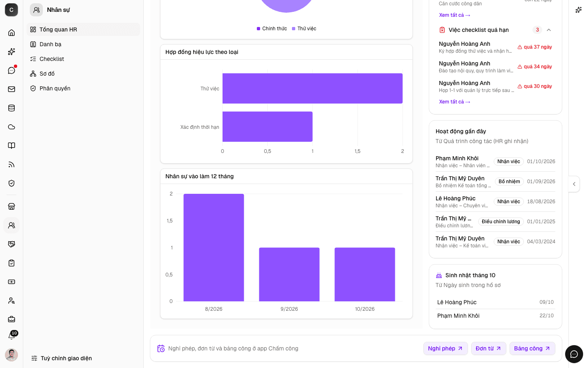Click Xem tất cả under overdue checklist

[x=454, y=102]
